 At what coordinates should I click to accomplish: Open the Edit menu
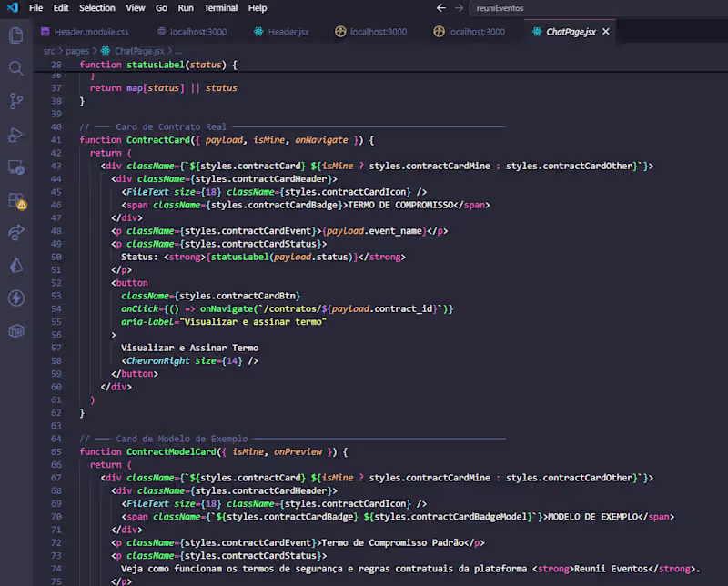coord(61,8)
